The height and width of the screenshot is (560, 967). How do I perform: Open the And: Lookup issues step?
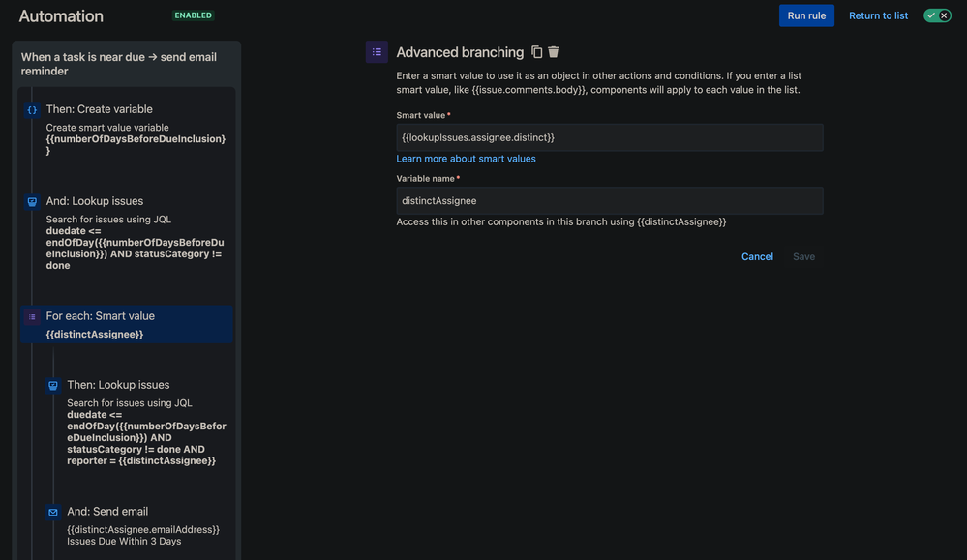point(127,235)
